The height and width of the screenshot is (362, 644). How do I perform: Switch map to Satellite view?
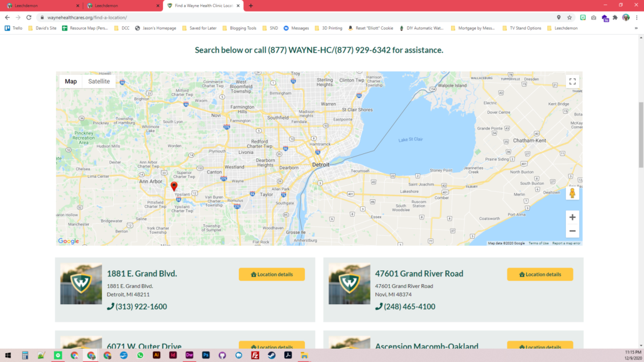pos(99,81)
